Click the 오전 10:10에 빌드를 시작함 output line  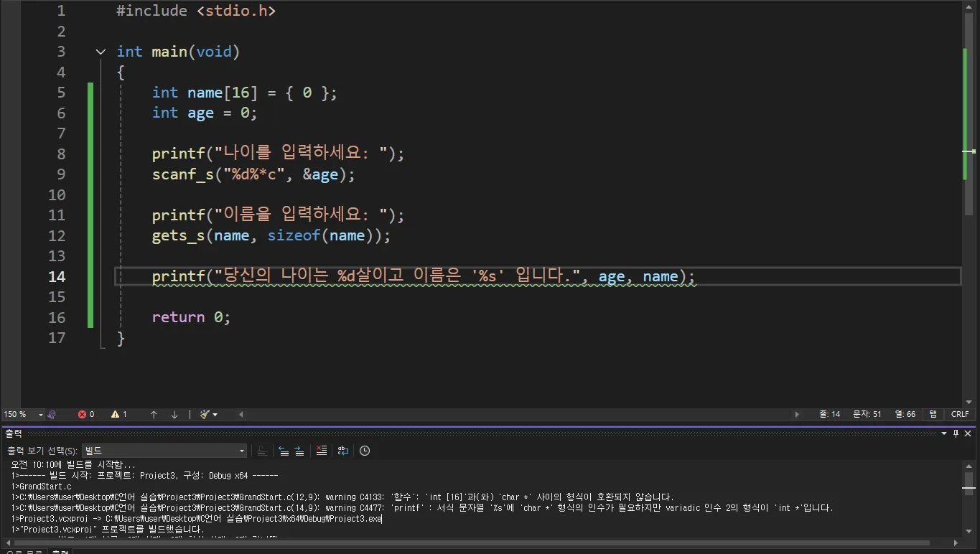click(73, 464)
